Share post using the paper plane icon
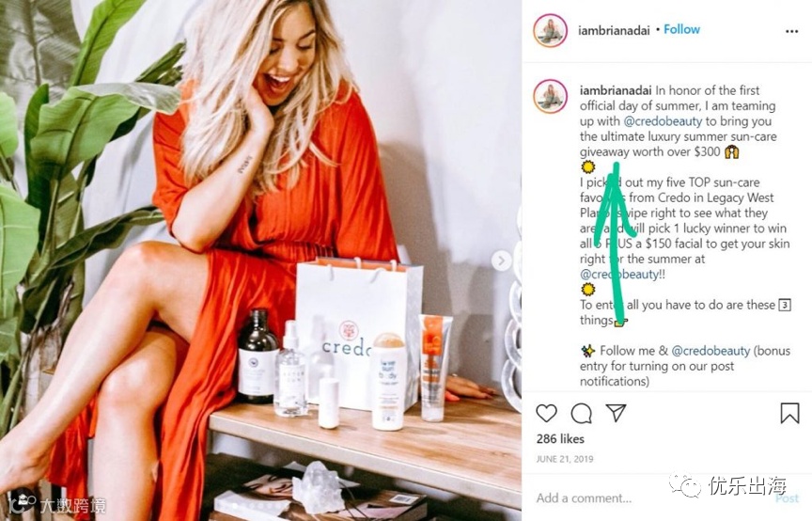 617,413
